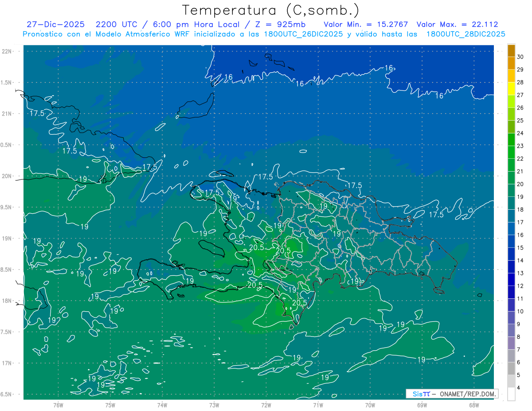Click the color scale segment between 7 and 8
Screen dimensions: 532x411
[x=511, y=343]
